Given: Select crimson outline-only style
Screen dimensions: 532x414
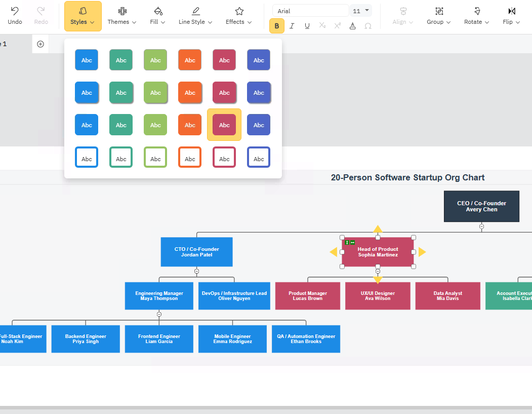Looking at the screenshot, I should (x=224, y=157).
